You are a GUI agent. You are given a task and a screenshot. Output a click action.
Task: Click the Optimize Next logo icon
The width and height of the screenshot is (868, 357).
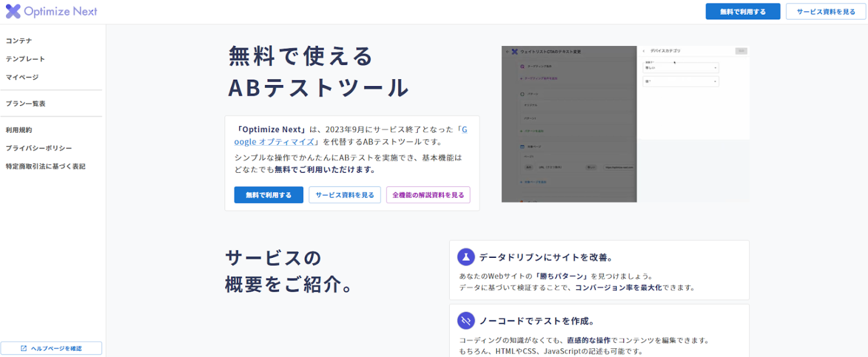pos(13,11)
